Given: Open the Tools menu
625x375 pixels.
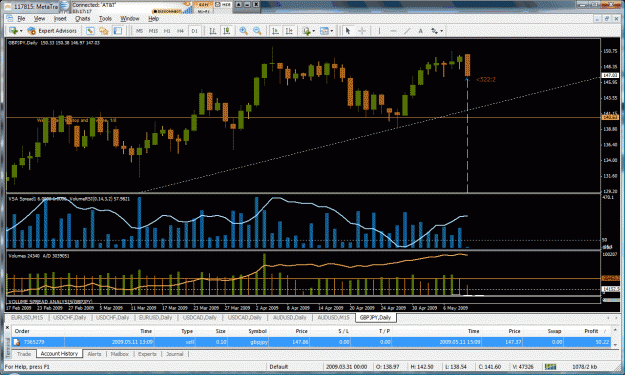Looking at the screenshot, I should pos(105,18).
